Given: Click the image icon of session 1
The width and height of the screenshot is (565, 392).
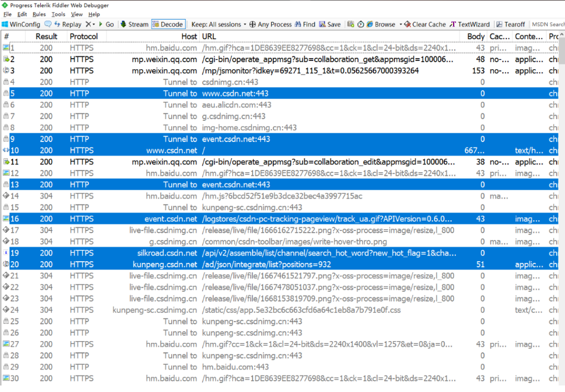Looking at the screenshot, I should [6, 47].
